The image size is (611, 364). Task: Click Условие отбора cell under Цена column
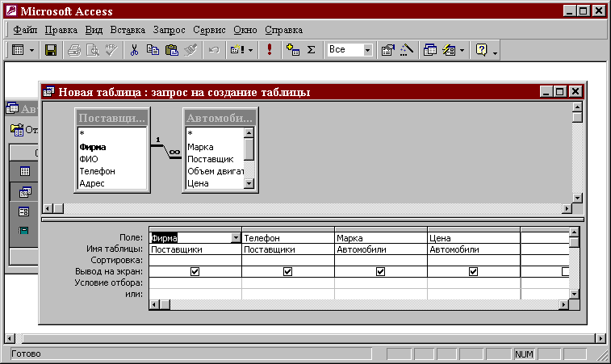(474, 283)
